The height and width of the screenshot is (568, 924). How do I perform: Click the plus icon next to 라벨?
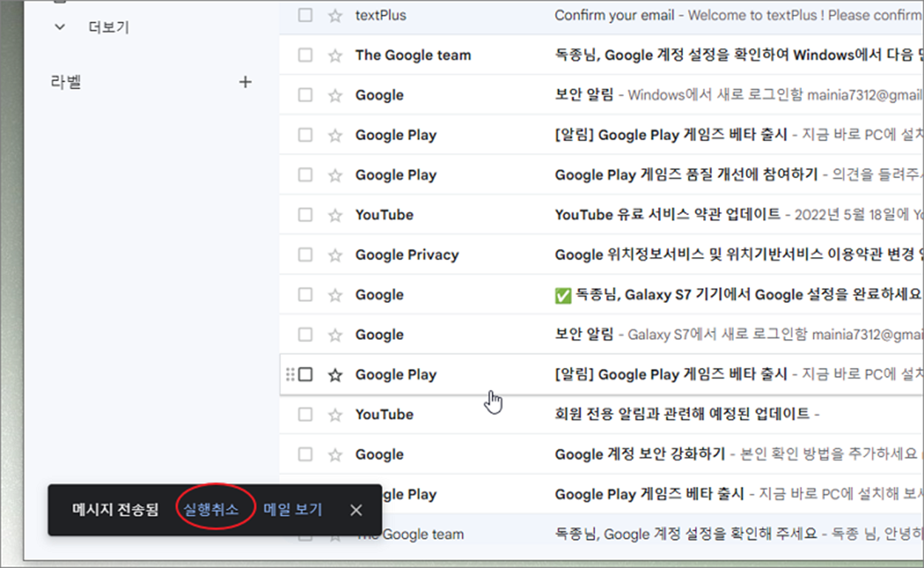pyautogui.click(x=245, y=82)
